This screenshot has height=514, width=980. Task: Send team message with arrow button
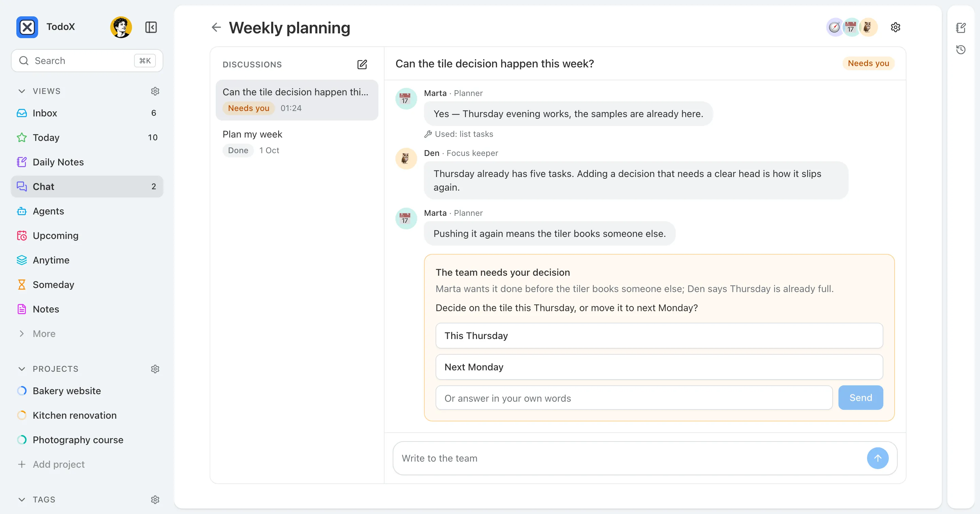[x=878, y=458]
